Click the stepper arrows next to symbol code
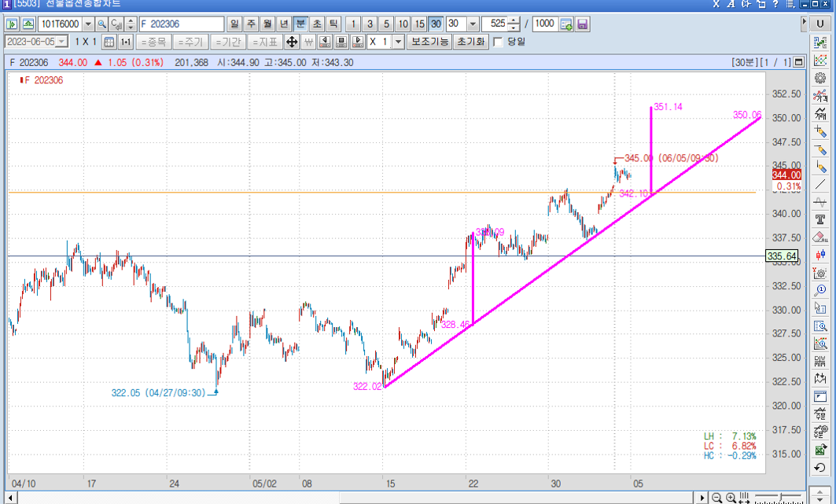836x504 pixels. tap(131, 24)
